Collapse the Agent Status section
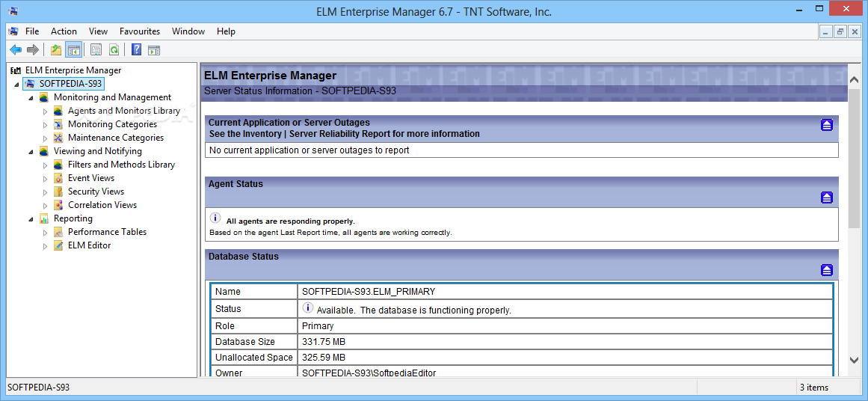The image size is (868, 401). pos(826,198)
